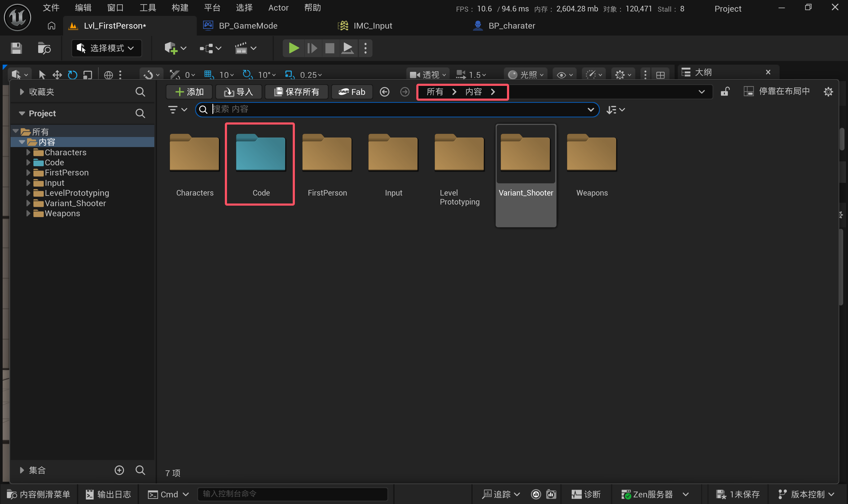
Task: Click the Save All button
Action: coord(297,92)
